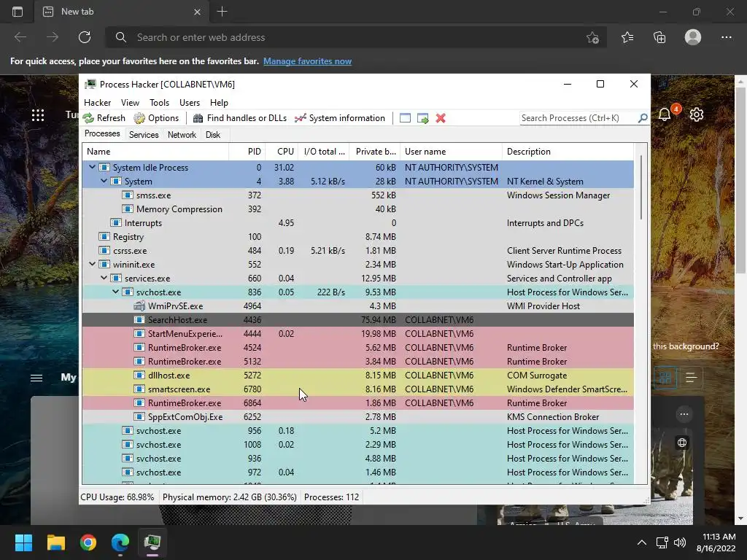
Task: Select the csrss.exe process row
Action: 357,251
